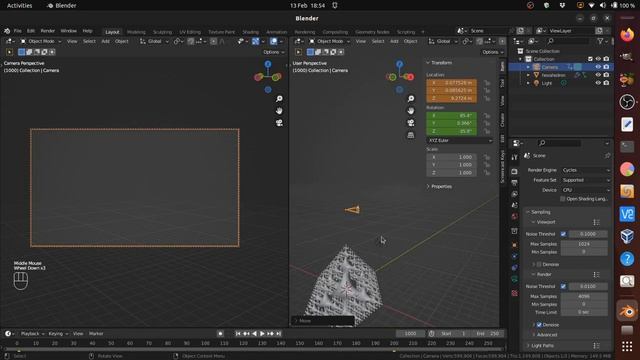Click the zoom magnifier in the left viewport
Viewport: 640px width, 360px height.
point(279,99)
